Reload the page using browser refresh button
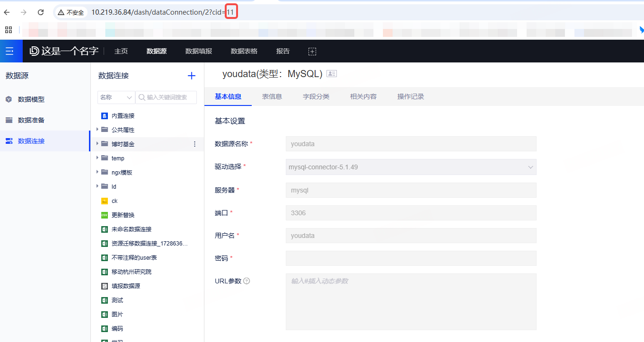The image size is (644, 342). pyautogui.click(x=41, y=12)
